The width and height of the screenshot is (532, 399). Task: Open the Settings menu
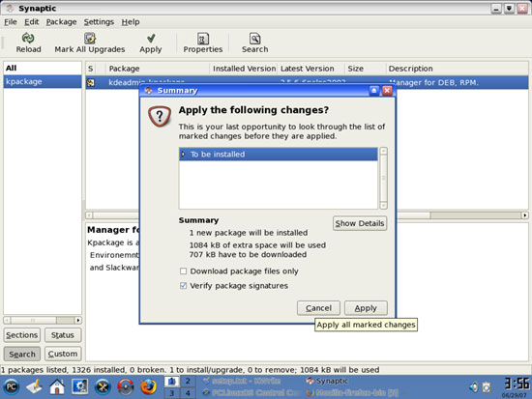[x=99, y=22]
